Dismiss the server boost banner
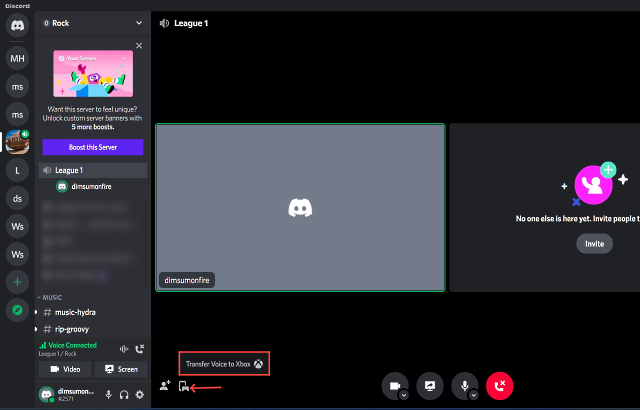The height and width of the screenshot is (410, 640). coord(139,46)
